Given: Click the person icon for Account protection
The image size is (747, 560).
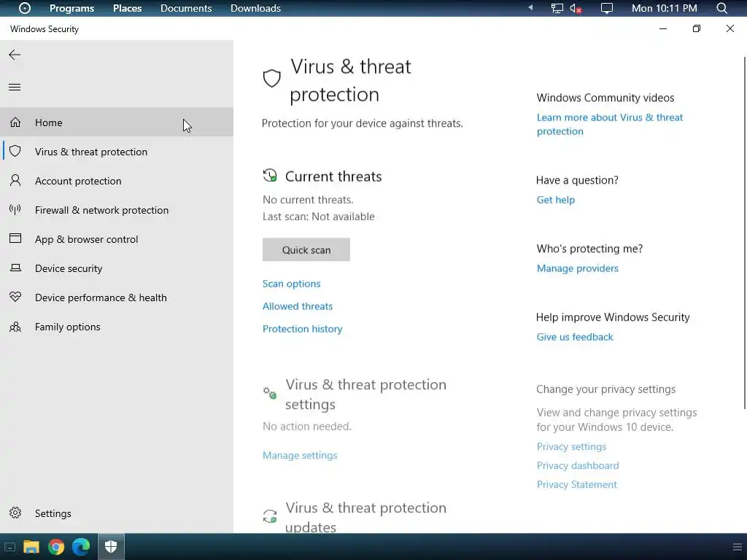Looking at the screenshot, I should click(x=15, y=181).
